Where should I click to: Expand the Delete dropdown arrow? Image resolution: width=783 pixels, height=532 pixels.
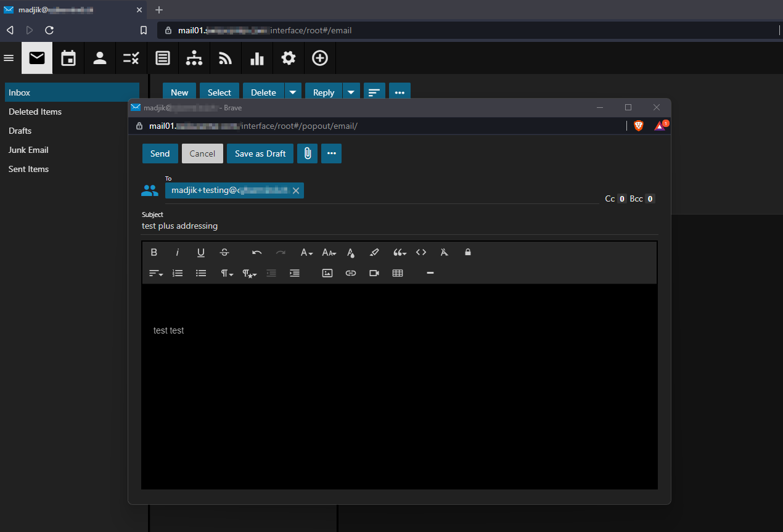tap(293, 92)
